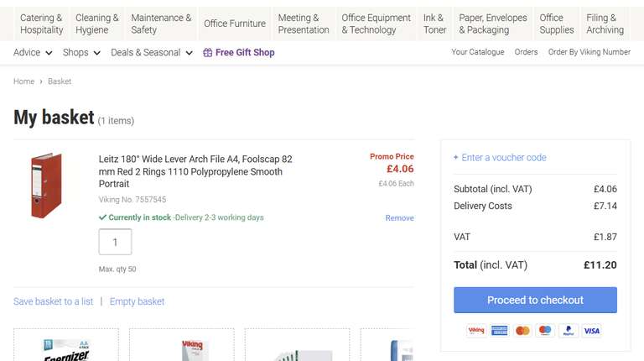The image size is (644, 361).
Task: Open Cleaning & Hygiene category
Action: [x=97, y=24]
